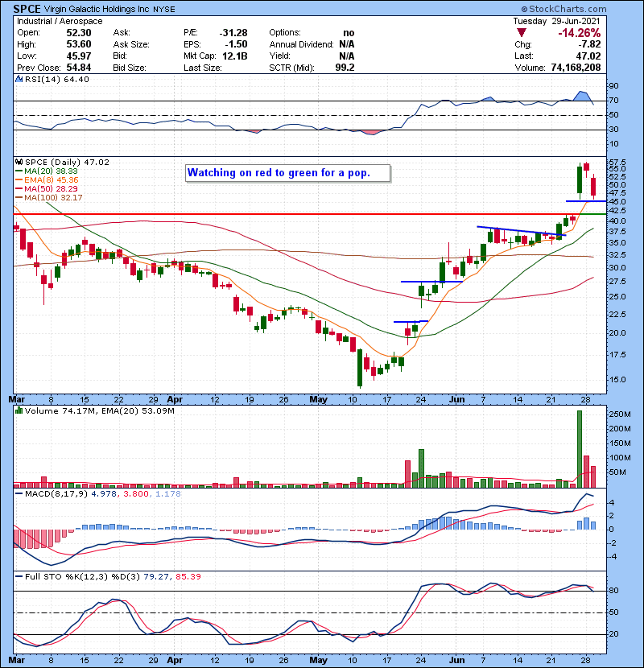Click the StockCharts.com attribution text
Screen dimensions: 644x668
(x=563, y=9)
